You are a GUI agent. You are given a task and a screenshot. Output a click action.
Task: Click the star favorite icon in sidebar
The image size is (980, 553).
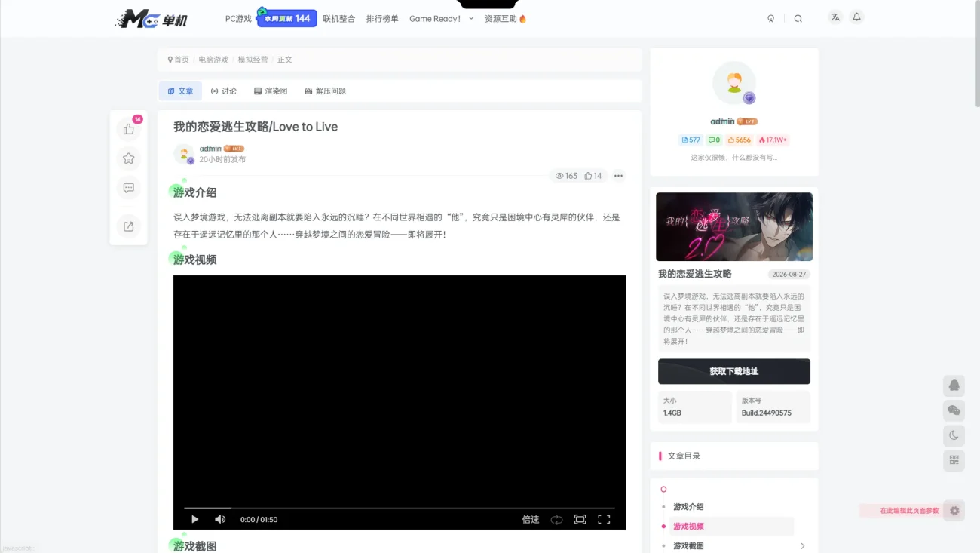click(x=129, y=158)
